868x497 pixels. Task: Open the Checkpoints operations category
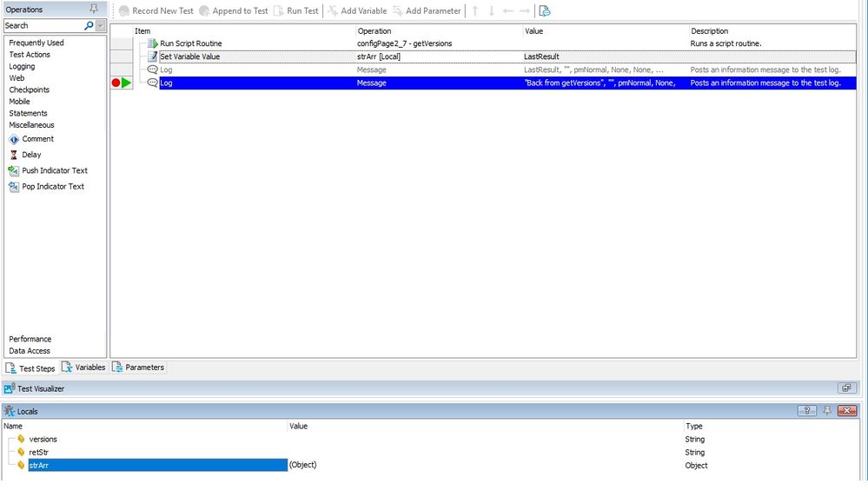pos(29,89)
